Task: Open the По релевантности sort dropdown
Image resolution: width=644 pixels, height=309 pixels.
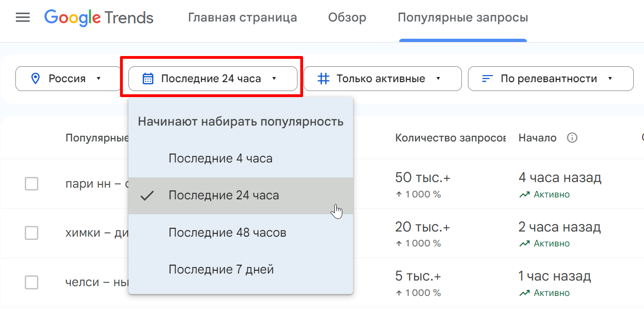Action: pyautogui.click(x=550, y=78)
